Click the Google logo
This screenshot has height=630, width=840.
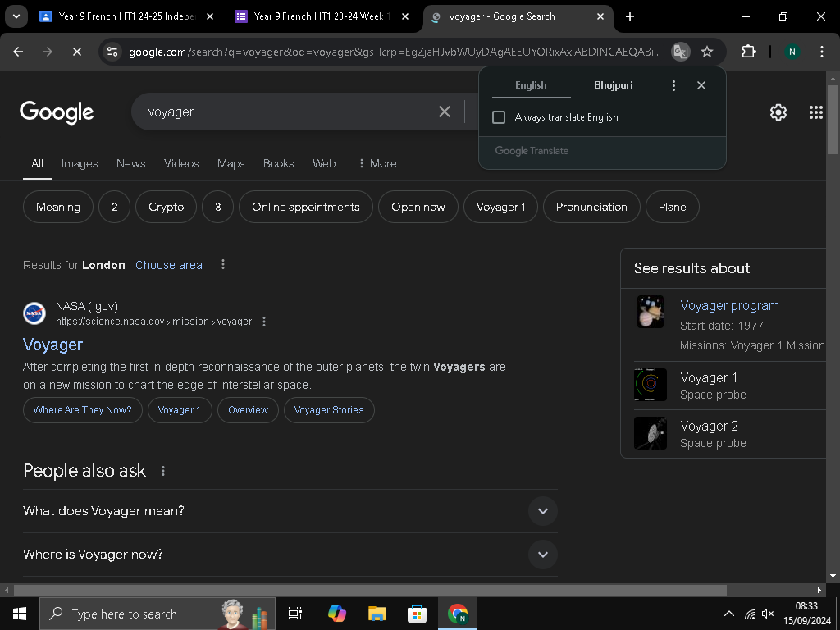click(x=57, y=112)
